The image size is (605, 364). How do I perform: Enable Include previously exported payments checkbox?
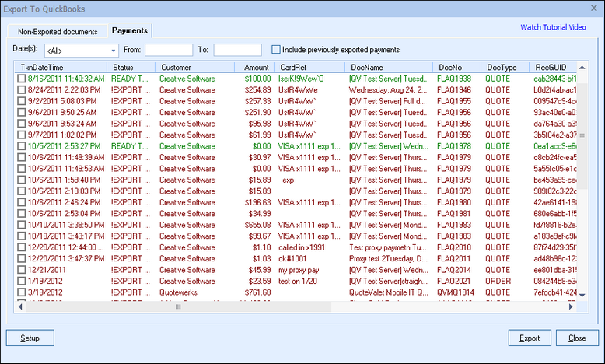(x=276, y=50)
